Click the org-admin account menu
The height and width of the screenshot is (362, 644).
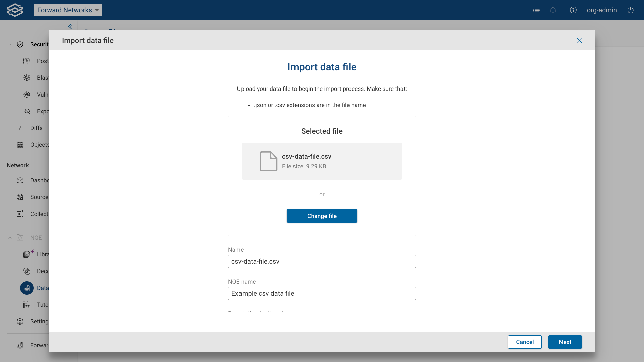(x=602, y=10)
